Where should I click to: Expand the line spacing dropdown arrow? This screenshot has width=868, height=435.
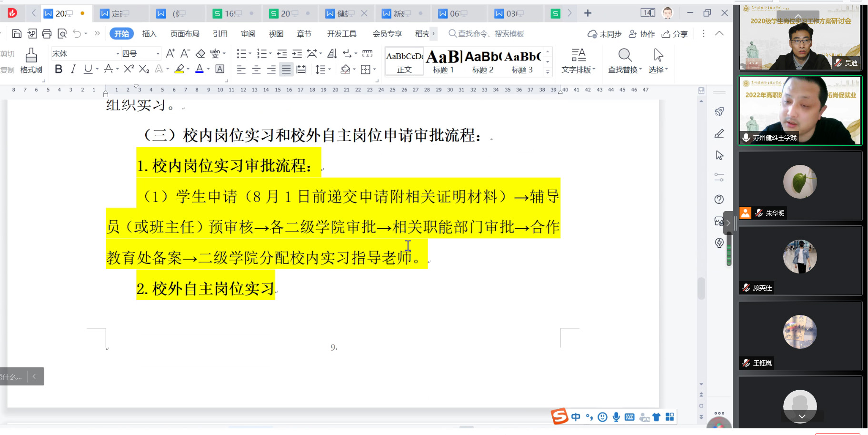[x=329, y=70]
